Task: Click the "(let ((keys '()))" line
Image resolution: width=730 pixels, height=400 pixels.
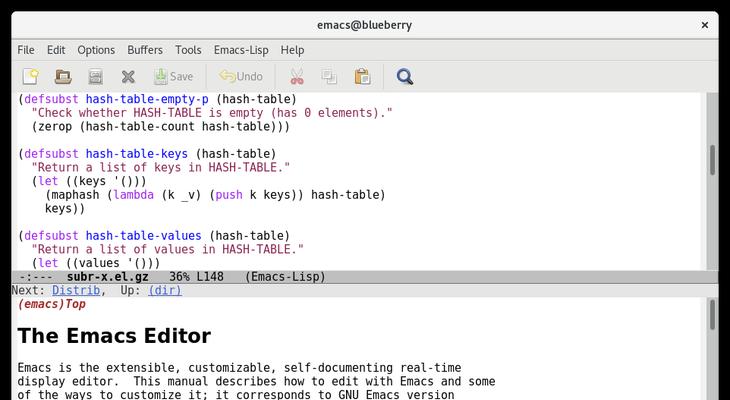Action: [89, 181]
